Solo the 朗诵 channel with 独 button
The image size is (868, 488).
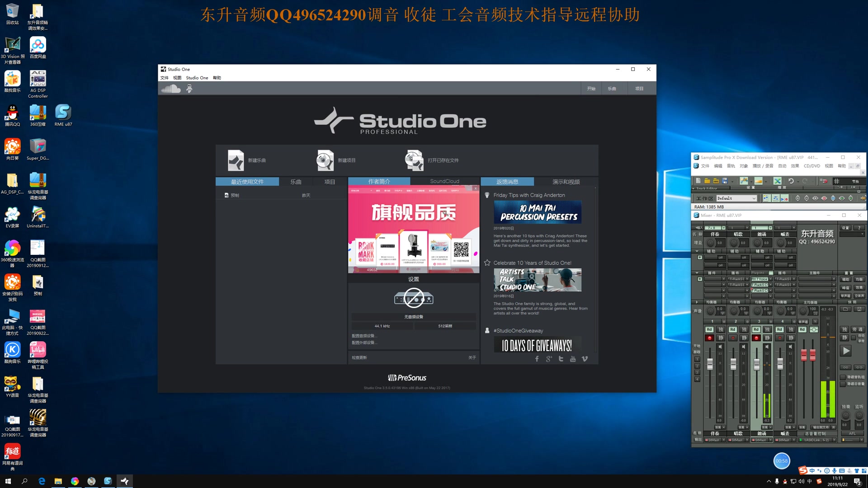click(x=767, y=329)
